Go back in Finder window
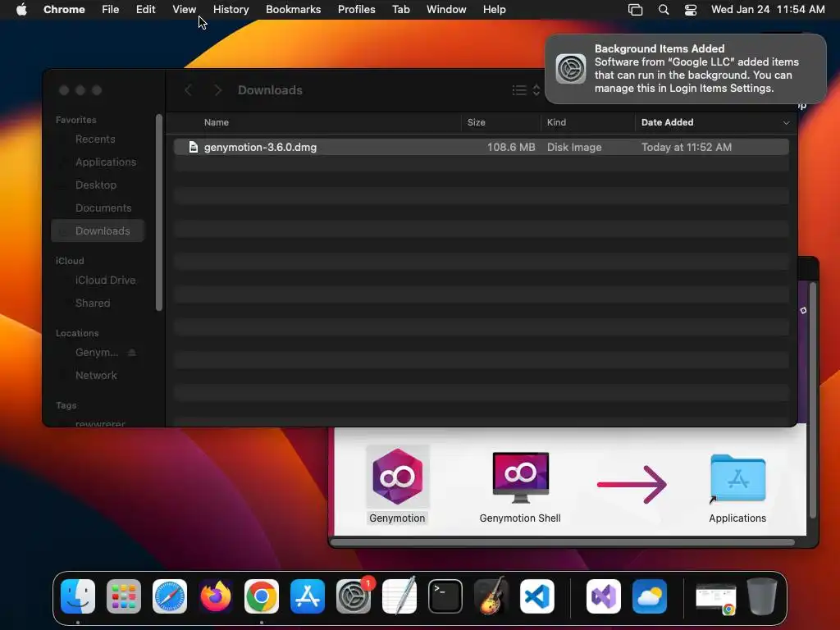840x630 pixels. click(x=188, y=90)
